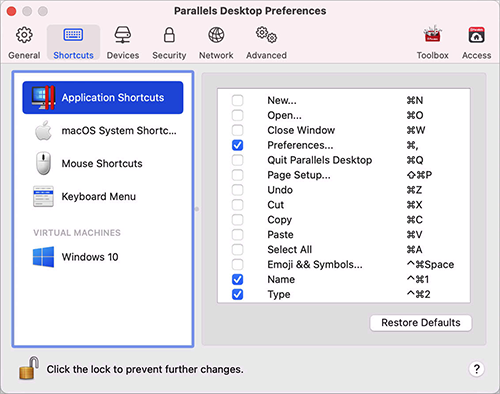Enable the Paste shortcut checkbox
The height and width of the screenshot is (394, 500).
(238, 235)
